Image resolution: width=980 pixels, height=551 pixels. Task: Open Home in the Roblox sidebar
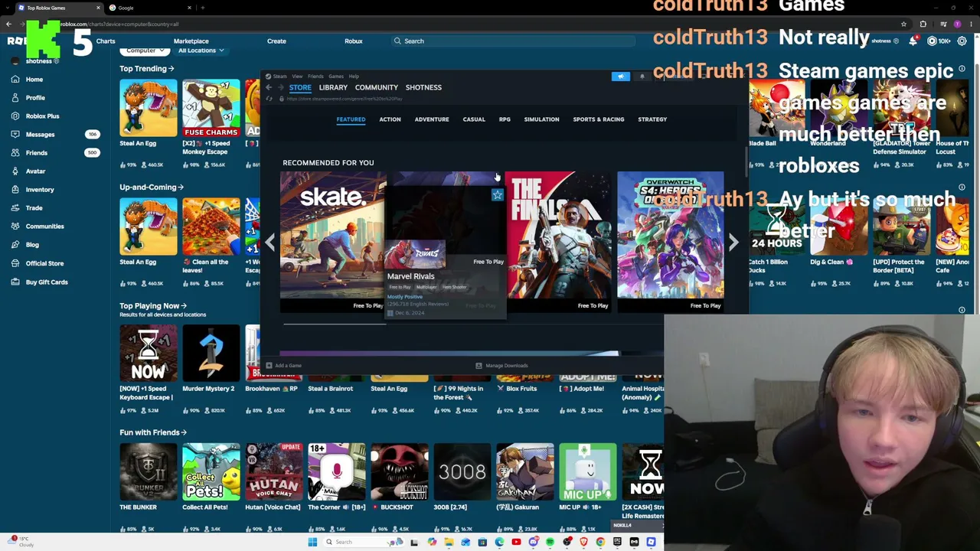click(x=34, y=79)
